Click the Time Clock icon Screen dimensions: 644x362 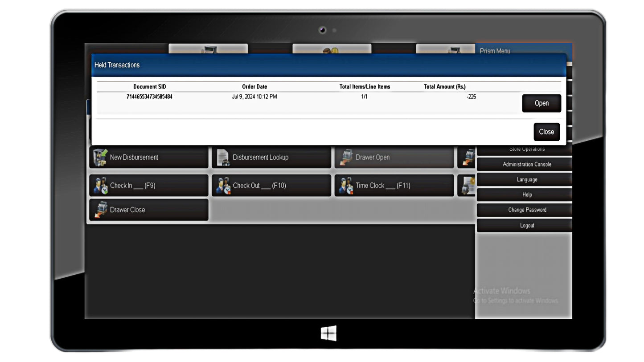click(x=346, y=186)
